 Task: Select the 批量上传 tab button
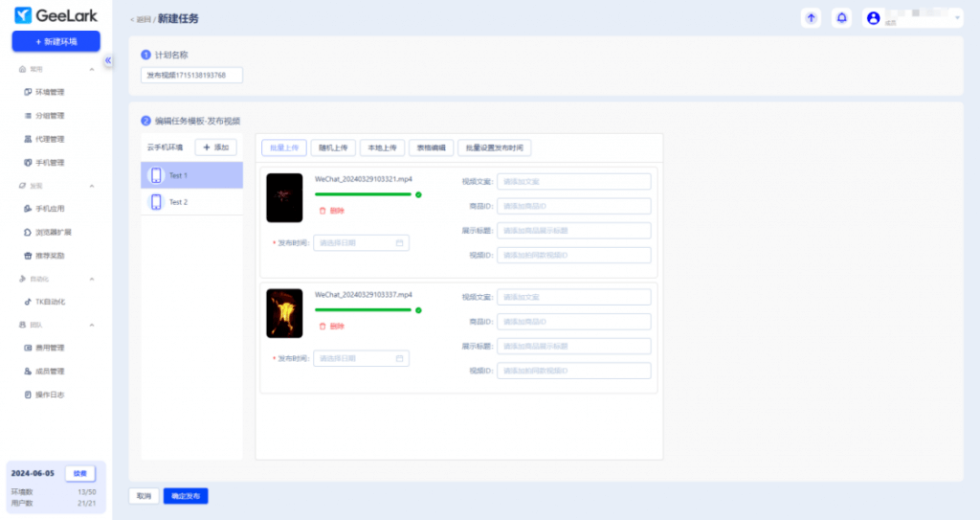point(284,147)
